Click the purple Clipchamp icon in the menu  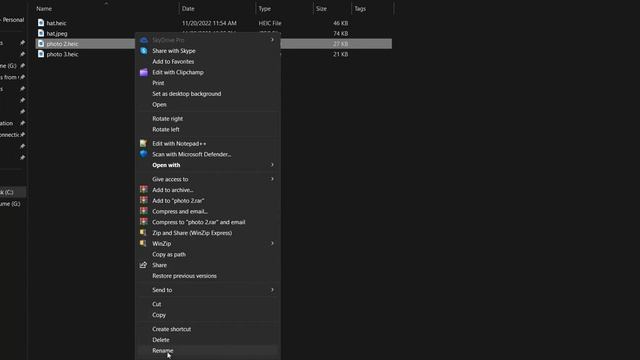tap(144, 72)
